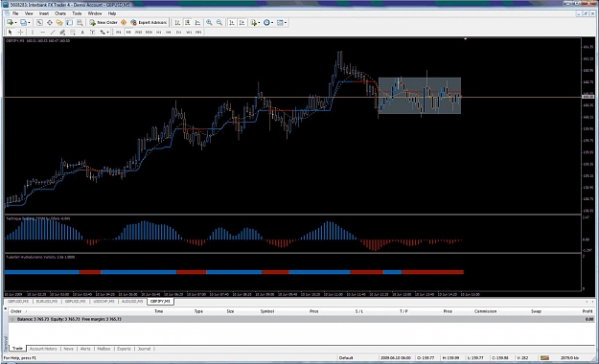Open the Account History terminal tab

43,349
